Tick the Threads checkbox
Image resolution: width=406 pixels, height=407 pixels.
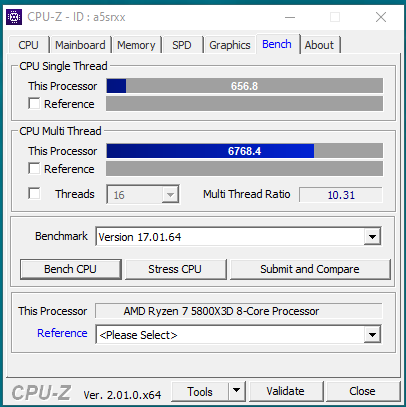click(34, 193)
